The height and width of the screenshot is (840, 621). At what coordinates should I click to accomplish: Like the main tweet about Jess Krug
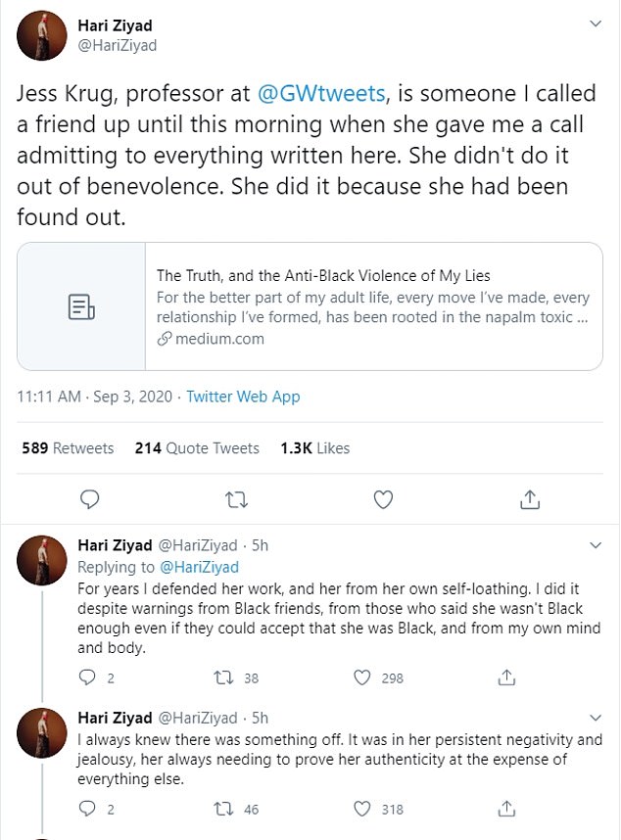(383, 499)
